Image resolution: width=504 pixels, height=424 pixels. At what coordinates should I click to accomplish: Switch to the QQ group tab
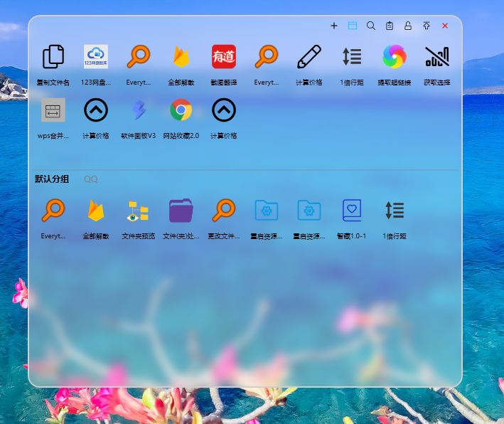coord(91,179)
